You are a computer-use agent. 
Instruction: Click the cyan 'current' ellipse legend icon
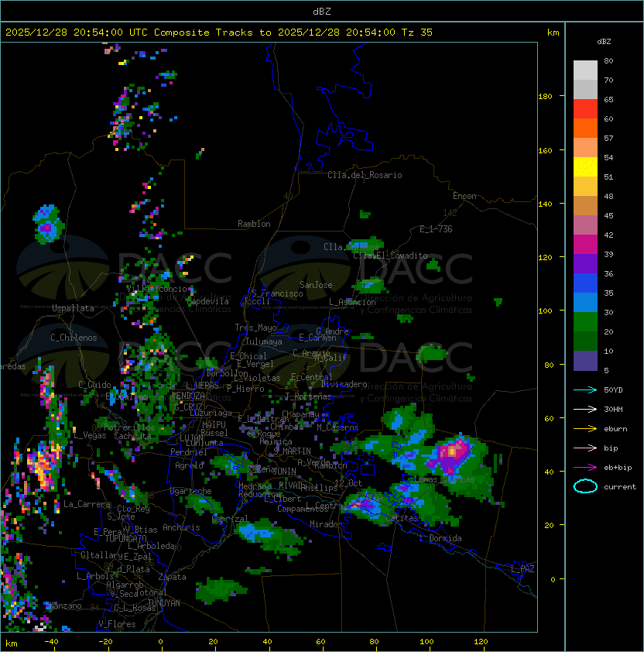[x=585, y=486]
